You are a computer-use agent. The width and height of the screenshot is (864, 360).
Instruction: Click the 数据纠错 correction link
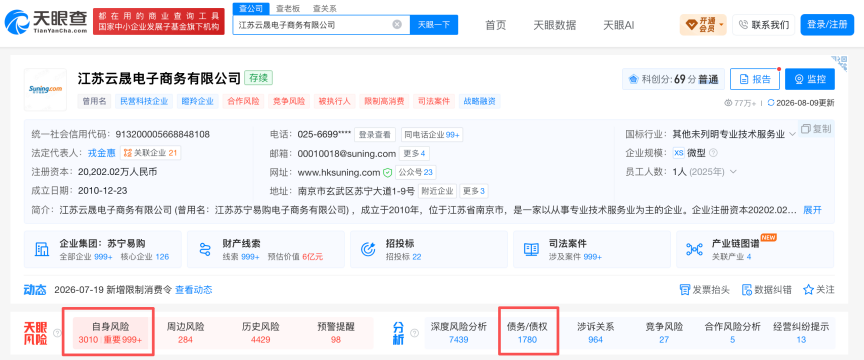766,289
